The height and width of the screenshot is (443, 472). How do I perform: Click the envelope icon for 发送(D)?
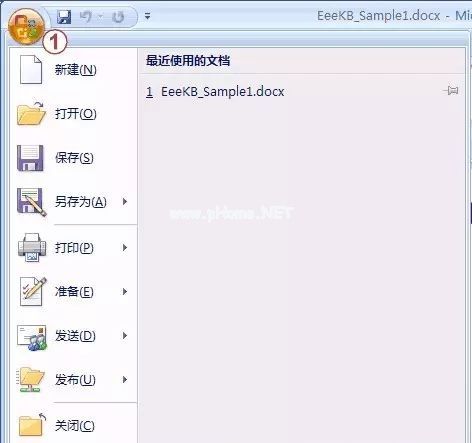point(32,337)
